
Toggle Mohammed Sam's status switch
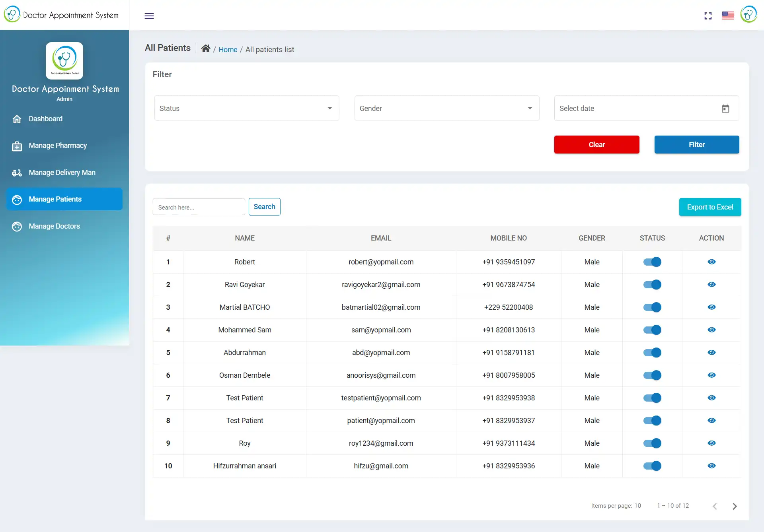(x=652, y=330)
